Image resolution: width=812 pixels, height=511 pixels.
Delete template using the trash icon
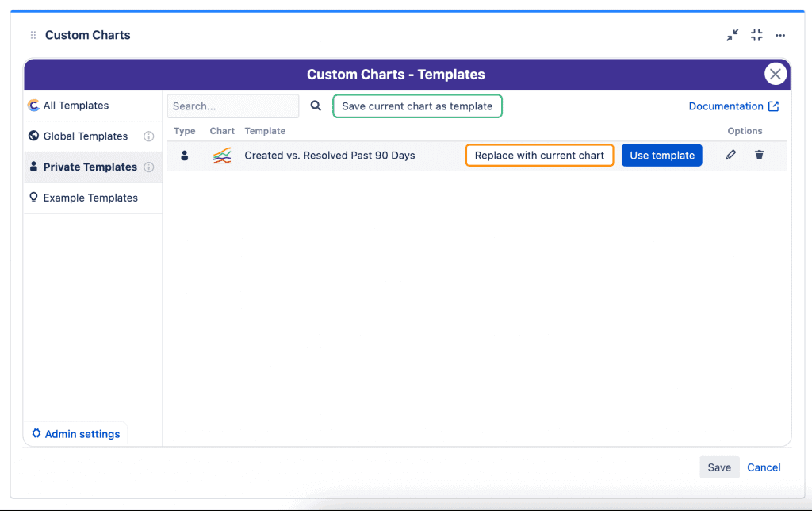[x=759, y=155]
